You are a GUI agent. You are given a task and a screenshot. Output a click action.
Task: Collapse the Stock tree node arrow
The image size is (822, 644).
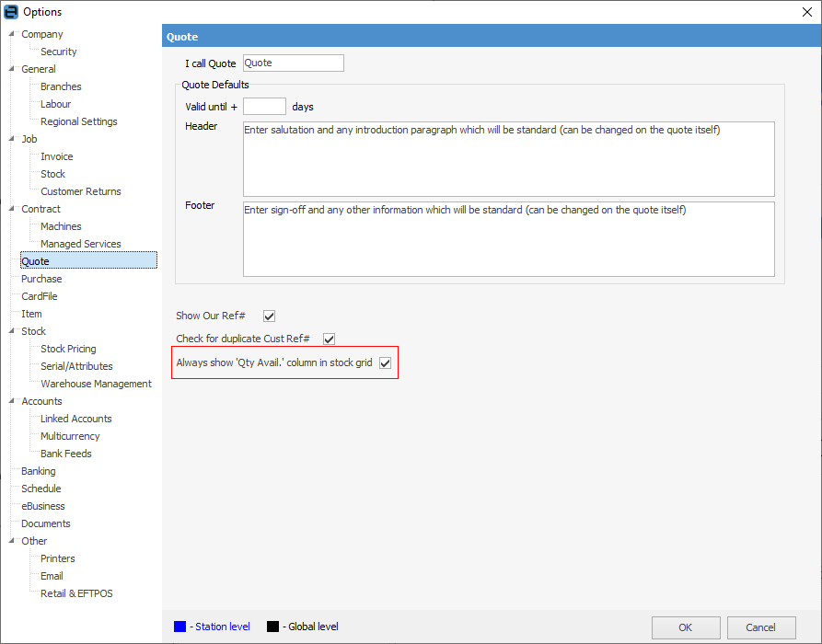click(x=12, y=332)
